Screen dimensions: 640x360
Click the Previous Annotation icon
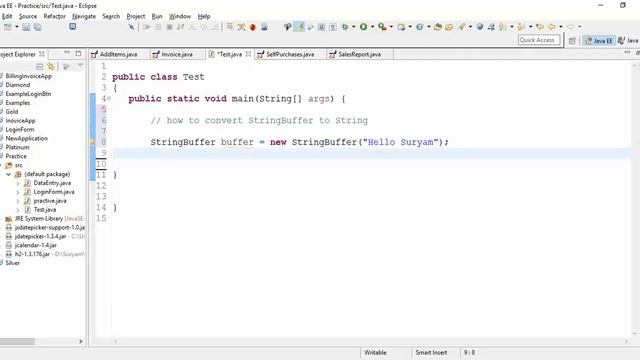pyautogui.click(x=521, y=27)
